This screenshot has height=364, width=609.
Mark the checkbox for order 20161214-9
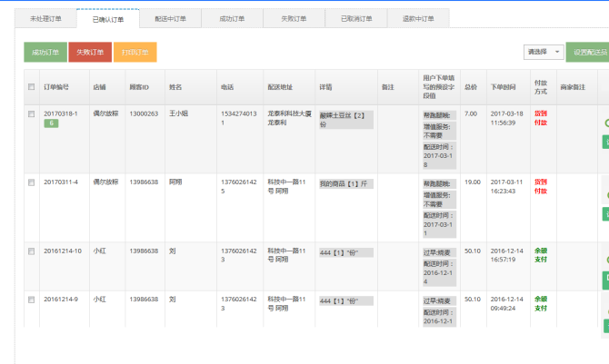31,299
